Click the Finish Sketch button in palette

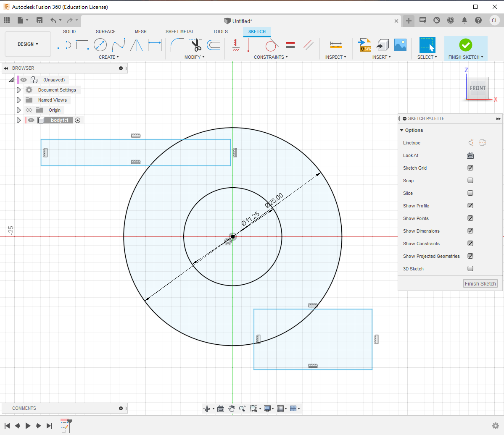coord(480,284)
